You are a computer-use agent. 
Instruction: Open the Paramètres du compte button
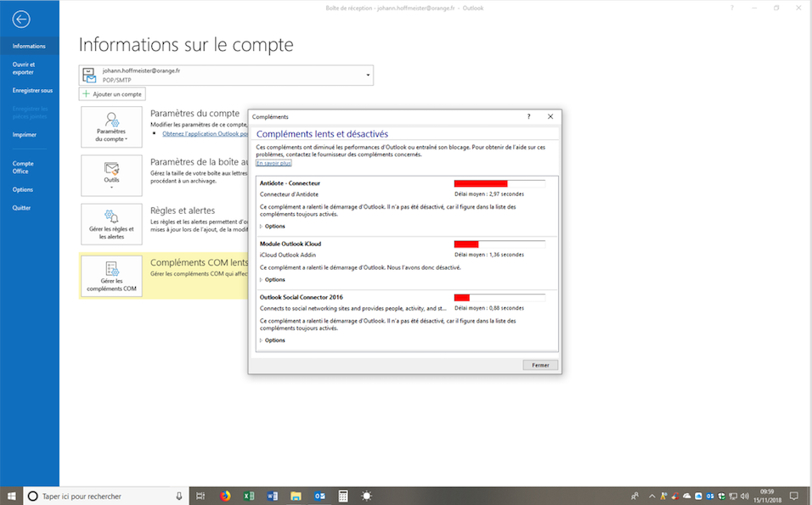point(111,126)
